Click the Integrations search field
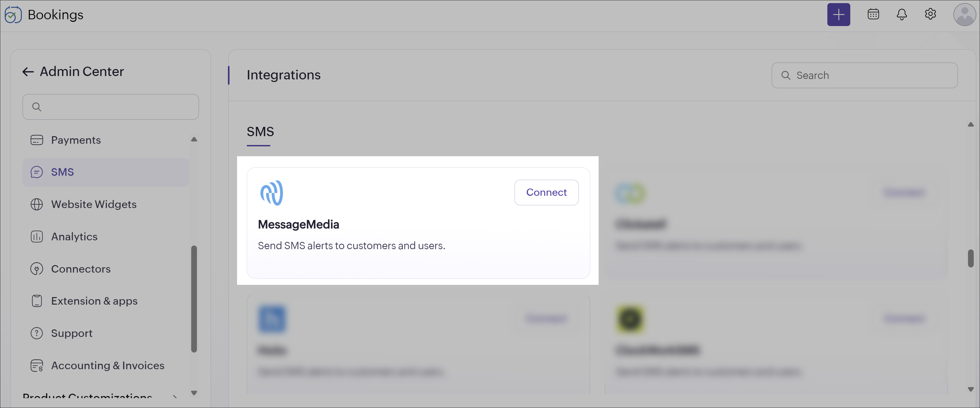This screenshot has width=980, height=408. click(864, 75)
